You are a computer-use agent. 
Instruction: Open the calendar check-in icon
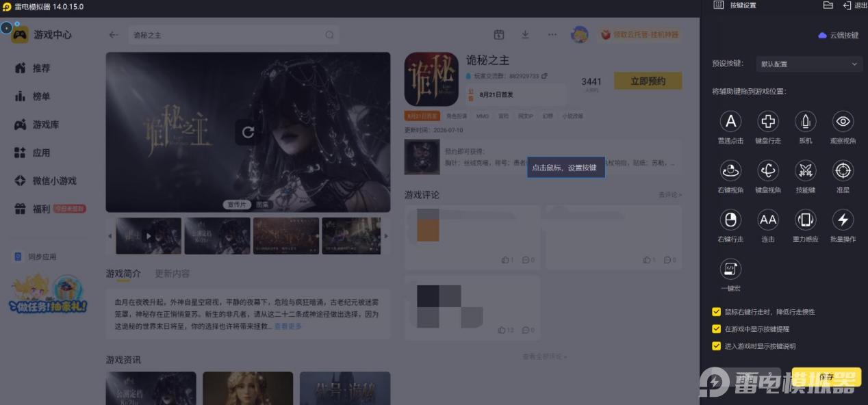499,35
